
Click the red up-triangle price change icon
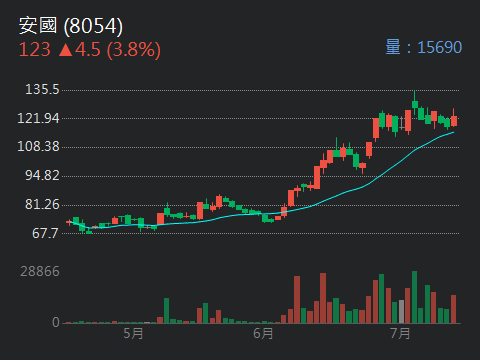pos(66,50)
